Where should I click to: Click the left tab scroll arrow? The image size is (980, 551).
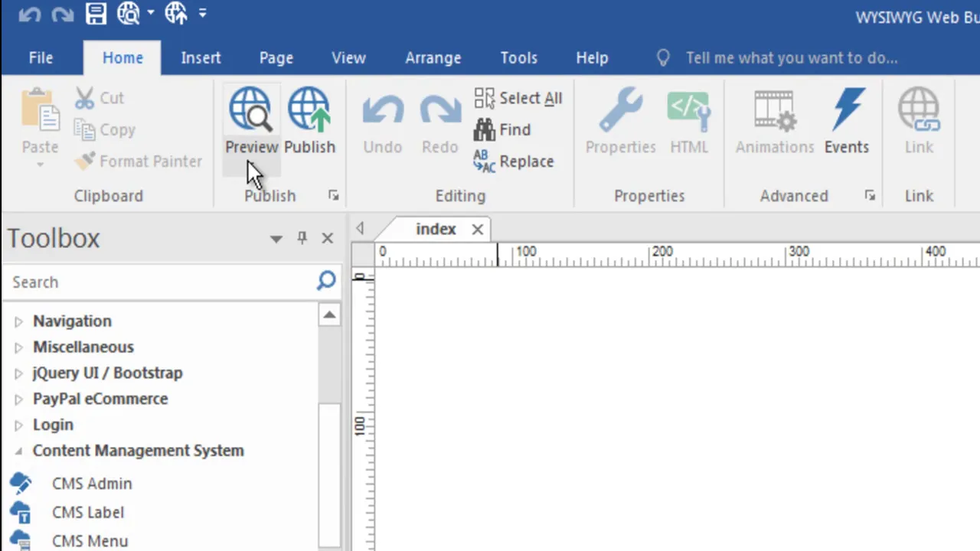point(360,228)
